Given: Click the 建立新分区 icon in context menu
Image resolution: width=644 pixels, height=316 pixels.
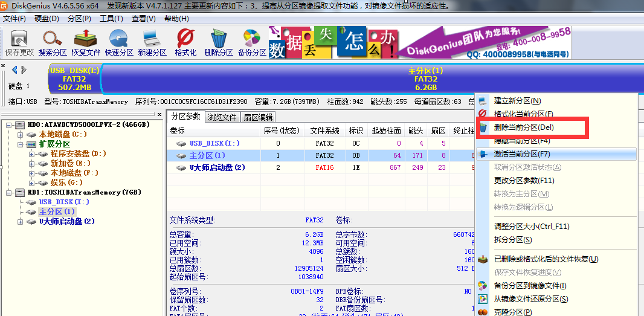Looking at the screenshot, I should [x=483, y=101].
